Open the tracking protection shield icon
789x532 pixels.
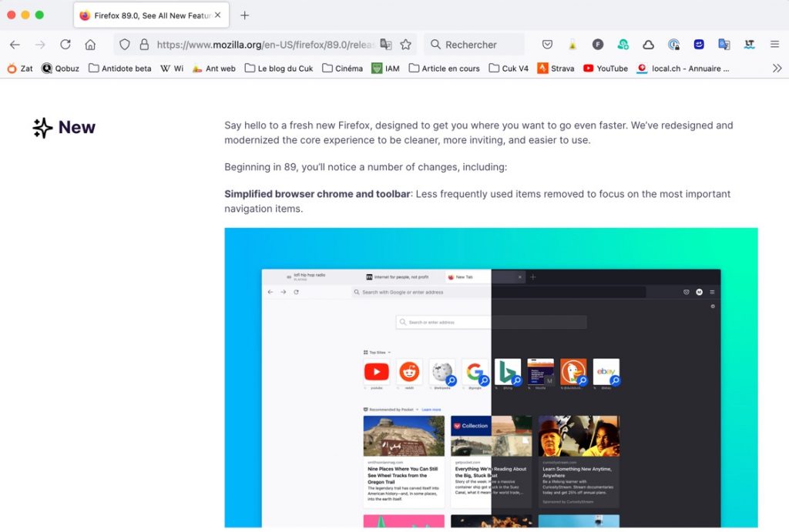[125, 45]
